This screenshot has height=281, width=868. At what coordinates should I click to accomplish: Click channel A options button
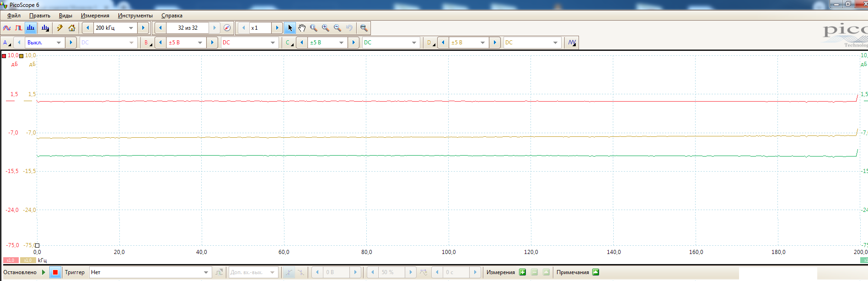(x=7, y=43)
